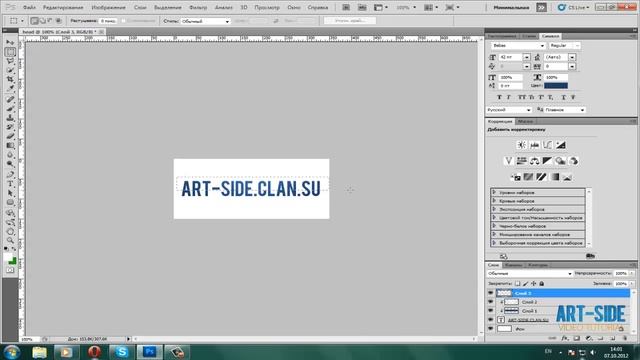Viewport: 640px width, 360px height.
Task: Open the font style Regular dropdown
Action: [564, 46]
